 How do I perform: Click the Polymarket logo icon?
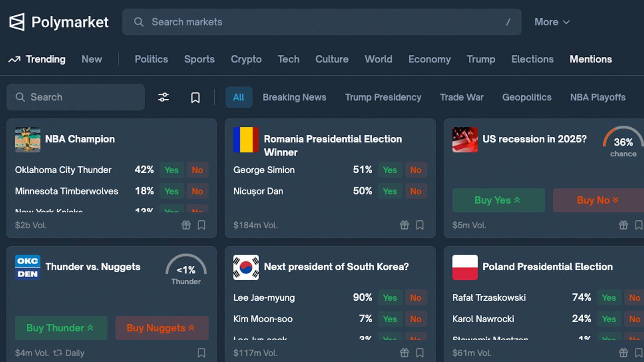click(x=17, y=22)
